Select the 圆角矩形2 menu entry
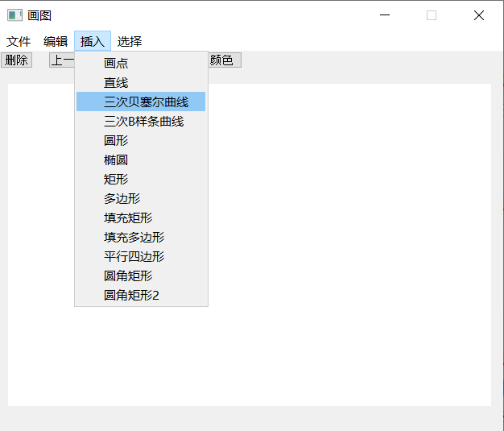Screen dimensions: 504x431 click(x=141, y=295)
